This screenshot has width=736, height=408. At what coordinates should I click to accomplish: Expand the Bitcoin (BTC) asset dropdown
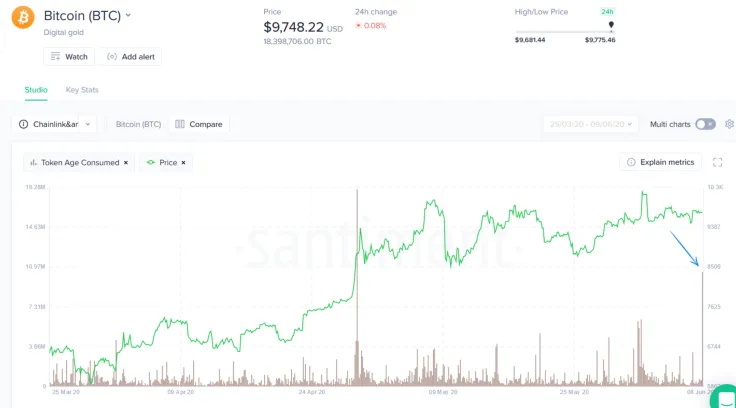[128, 15]
